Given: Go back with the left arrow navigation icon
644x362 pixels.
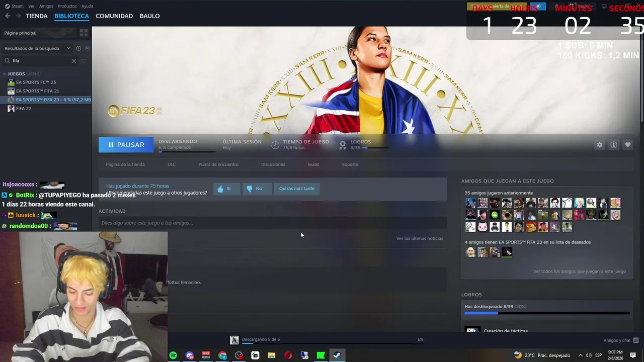Looking at the screenshot, I should point(8,16).
